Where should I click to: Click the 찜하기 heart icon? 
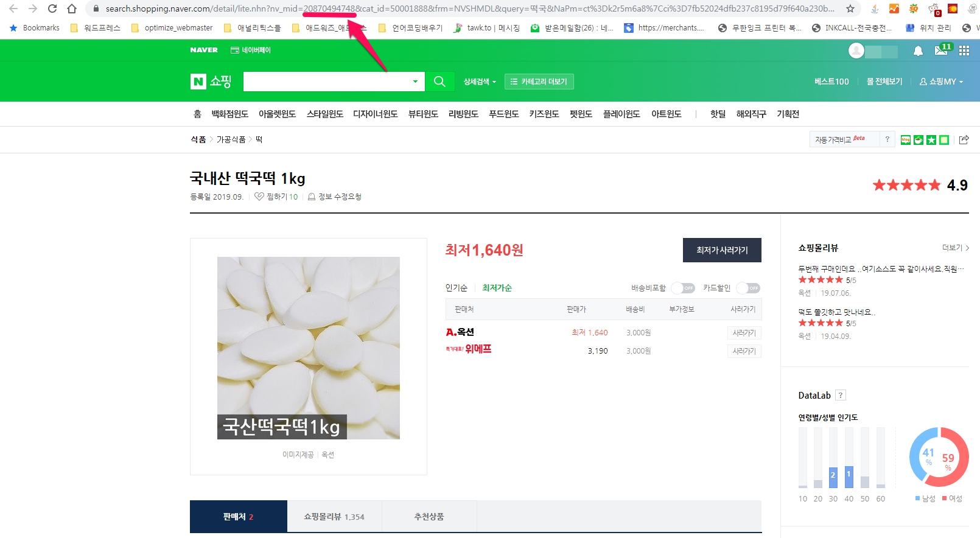(259, 197)
